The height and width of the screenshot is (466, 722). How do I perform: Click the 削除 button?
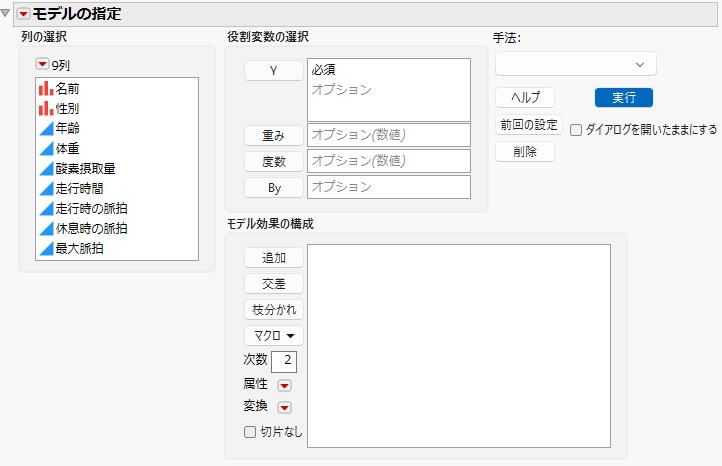(x=525, y=151)
